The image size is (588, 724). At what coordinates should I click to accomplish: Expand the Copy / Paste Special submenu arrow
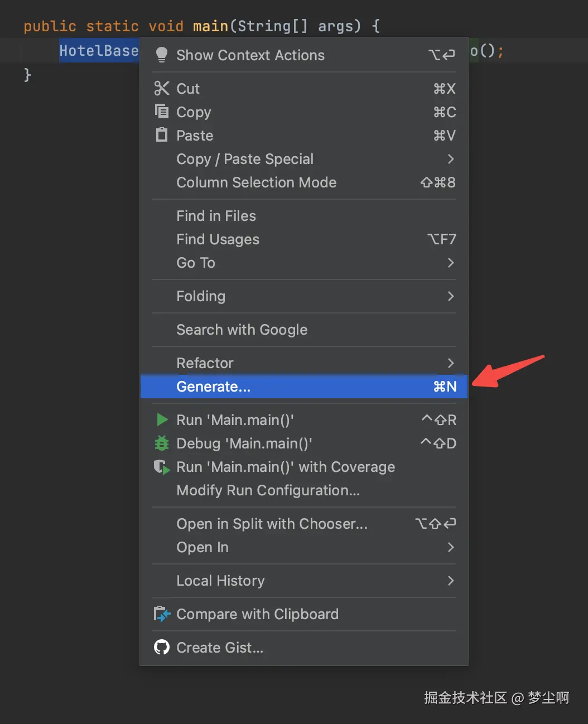click(451, 159)
